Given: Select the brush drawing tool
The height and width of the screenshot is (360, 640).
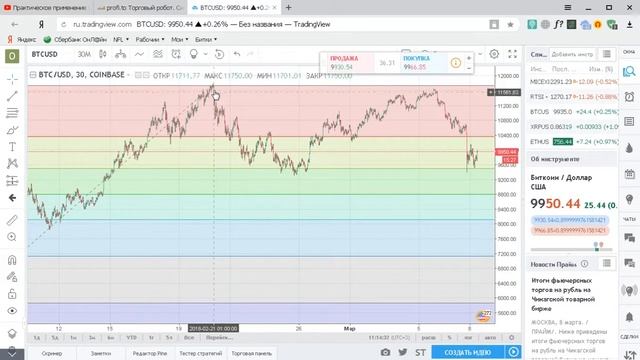Looking at the screenshot, I should coord(12,130).
